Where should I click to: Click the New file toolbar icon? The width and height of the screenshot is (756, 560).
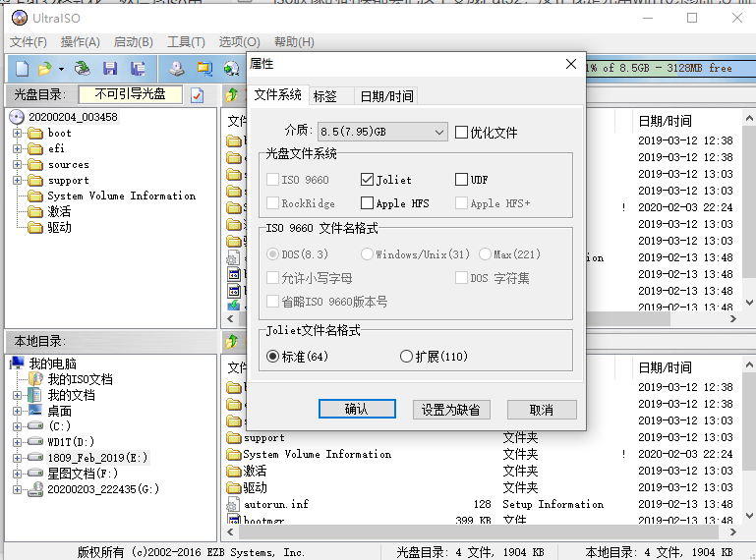pyautogui.click(x=23, y=69)
